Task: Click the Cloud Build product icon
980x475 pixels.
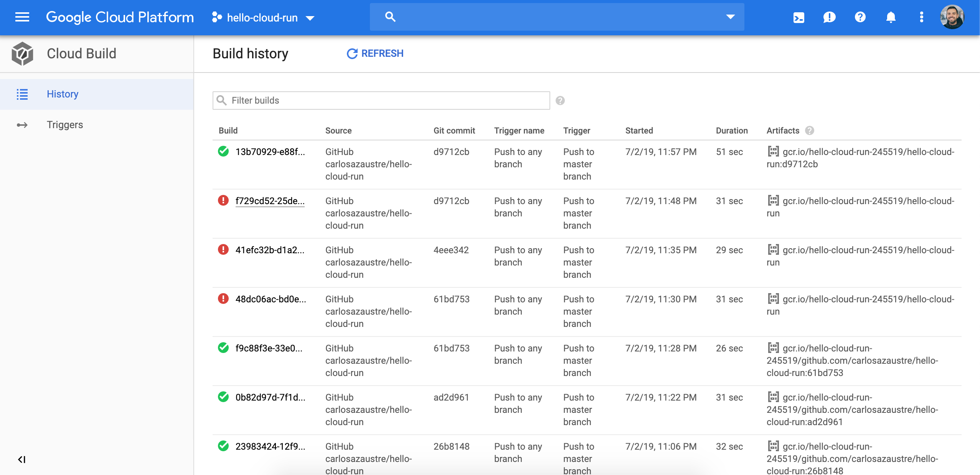Action: click(x=22, y=54)
